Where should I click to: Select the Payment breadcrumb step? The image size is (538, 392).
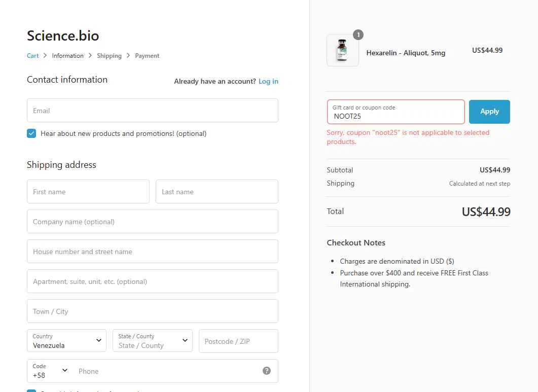pyautogui.click(x=147, y=56)
